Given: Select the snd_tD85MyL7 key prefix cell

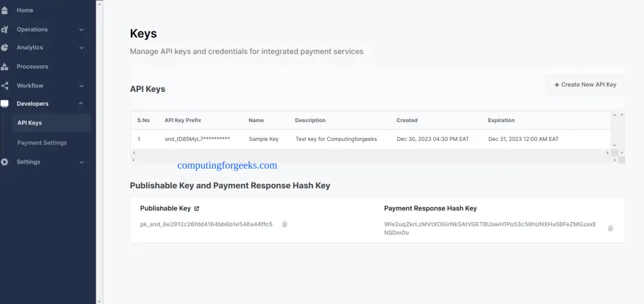Looking at the screenshot, I should tap(197, 139).
